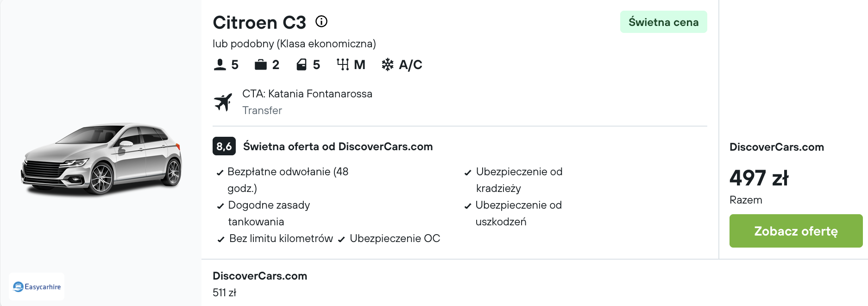Click CTA: Katania Fontanarossa location text
Image resolution: width=868 pixels, height=306 pixels.
(x=307, y=94)
